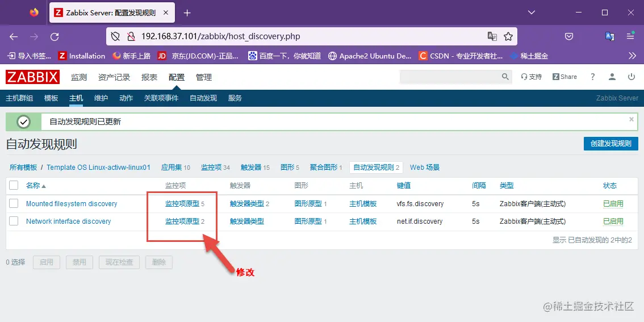
Task: Open the help question mark icon
Action: pyautogui.click(x=593, y=77)
